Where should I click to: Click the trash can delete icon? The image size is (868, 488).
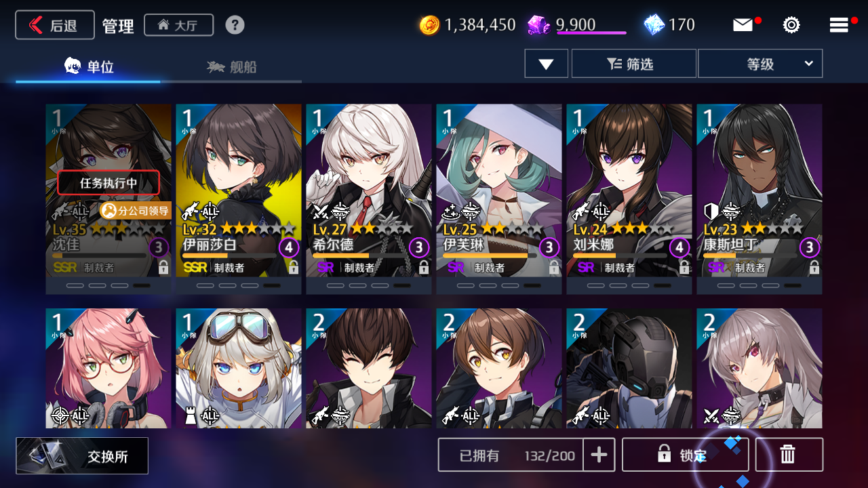coord(789,454)
